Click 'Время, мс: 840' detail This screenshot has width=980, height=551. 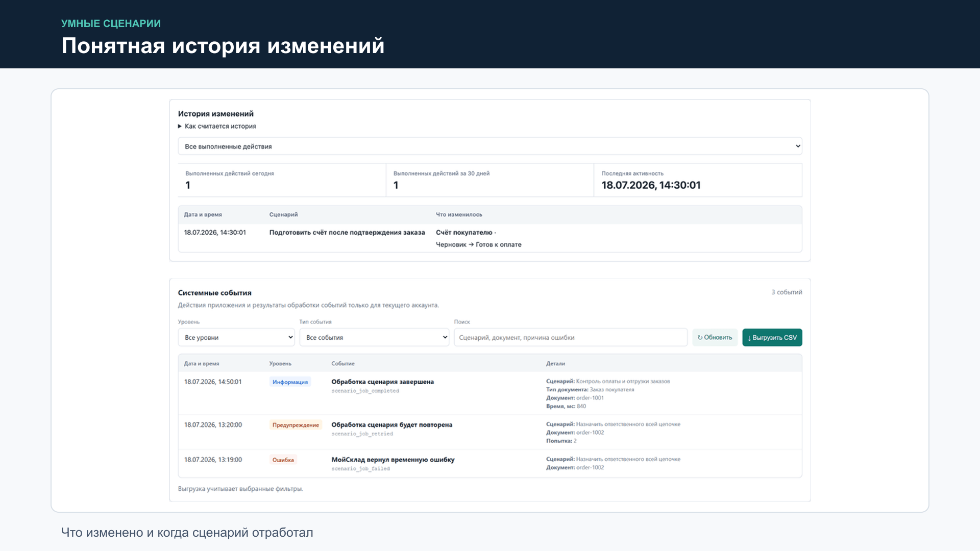pyautogui.click(x=566, y=406)
